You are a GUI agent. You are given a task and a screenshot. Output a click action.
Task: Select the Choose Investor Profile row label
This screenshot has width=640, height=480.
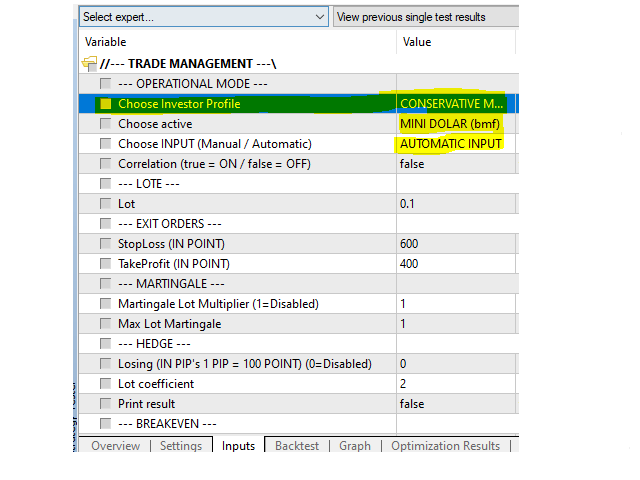[x=179, y=104]
